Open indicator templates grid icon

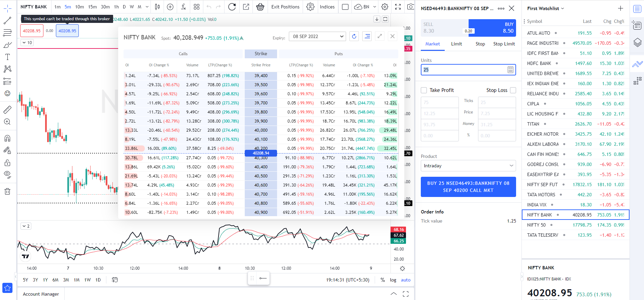[197, 7]
